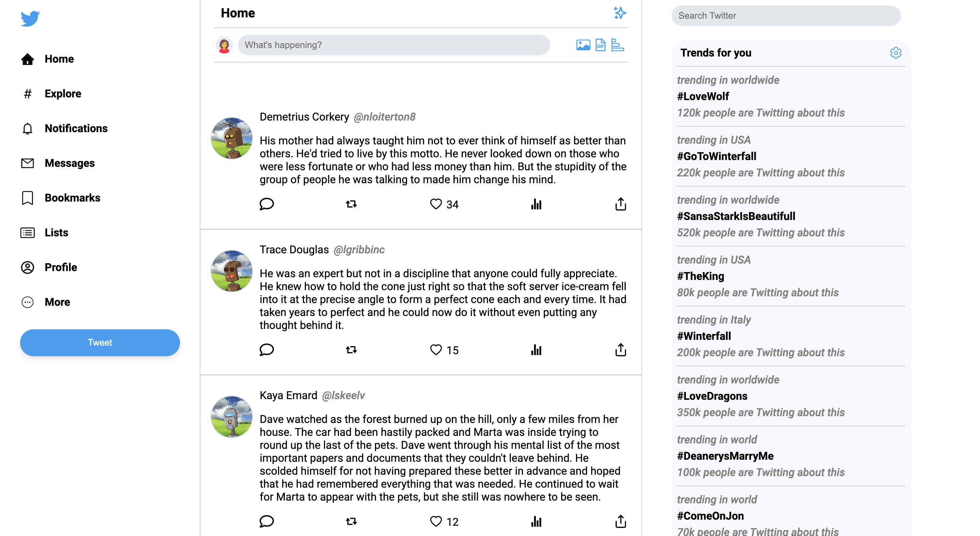This screenshot has width=980, height=536.
Task: Click the photo upload icon in composer
Action: click(x=582, y=45)
